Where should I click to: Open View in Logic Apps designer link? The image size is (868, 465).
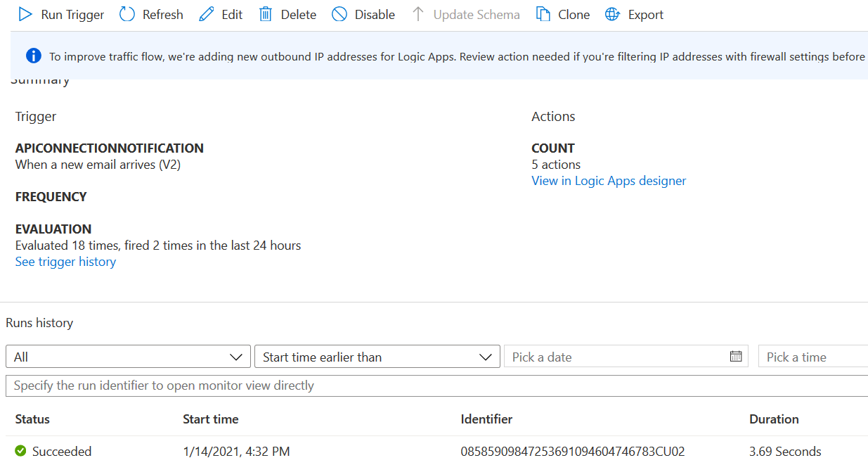click(609, 181)
